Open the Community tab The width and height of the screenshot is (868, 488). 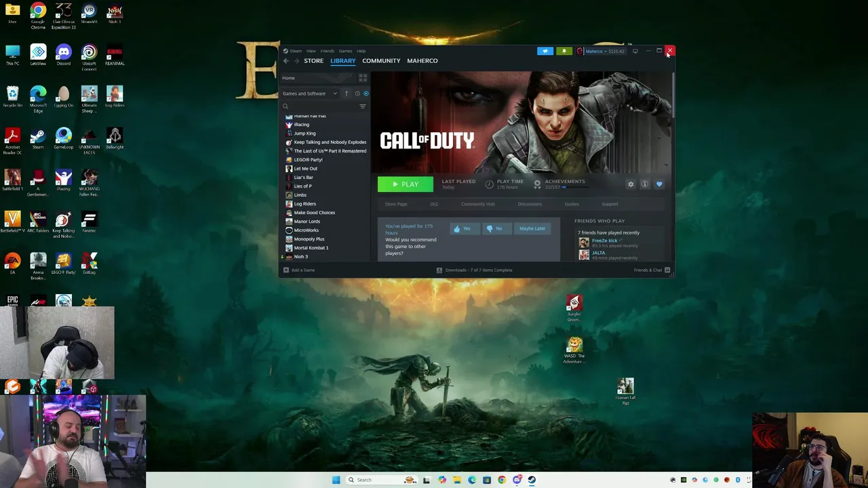coord(381,61)
